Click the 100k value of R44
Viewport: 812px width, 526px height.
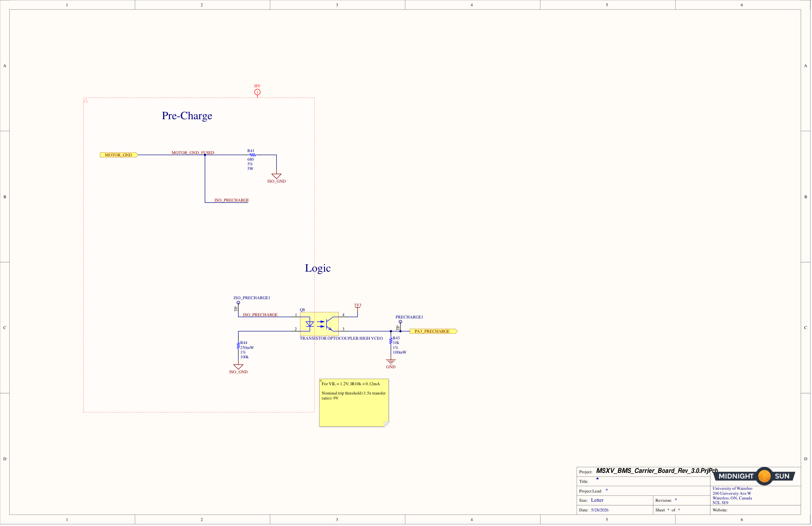tap(244, 357)
